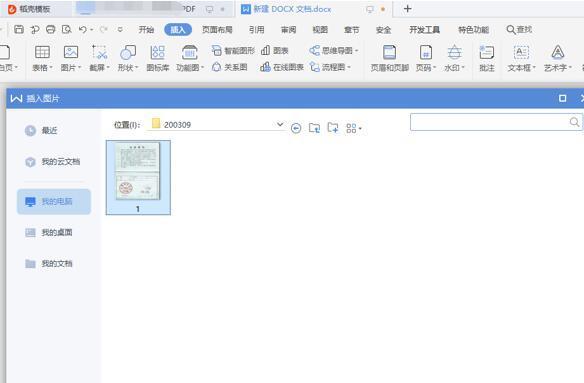
Task: Select the image thumbnail named 1
Action: coord(138,177)
